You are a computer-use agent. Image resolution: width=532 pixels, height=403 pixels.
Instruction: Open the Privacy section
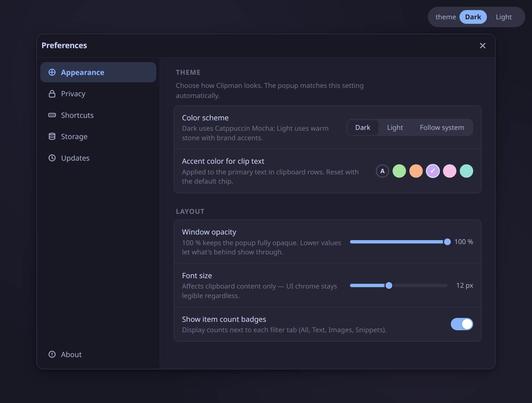pos(98,94)
